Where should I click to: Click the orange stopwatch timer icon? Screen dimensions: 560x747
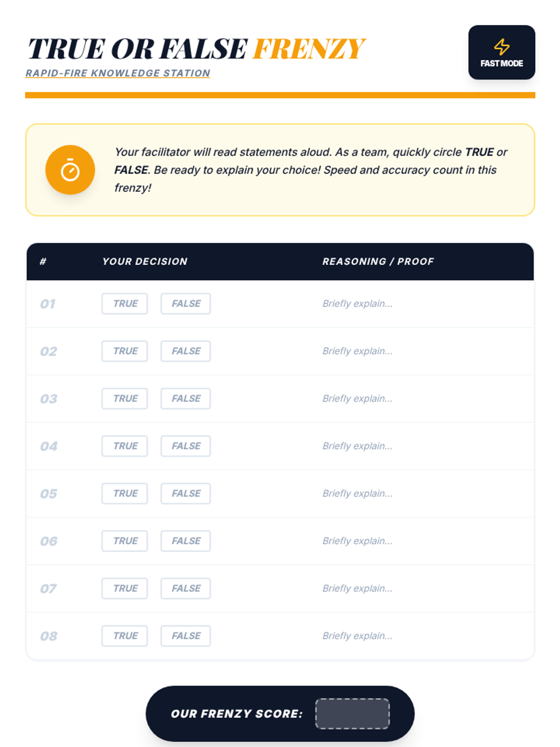pyautogui.click(x=70, y=170)
